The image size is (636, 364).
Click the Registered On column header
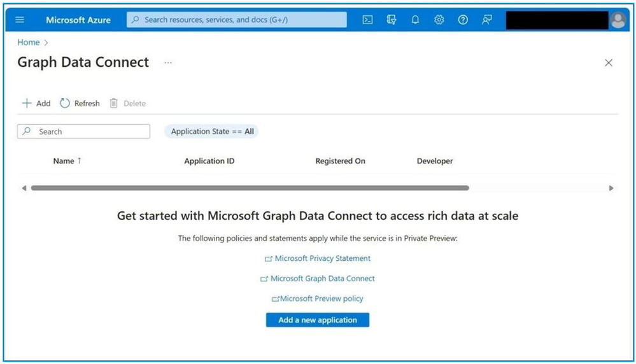[341, 161]
